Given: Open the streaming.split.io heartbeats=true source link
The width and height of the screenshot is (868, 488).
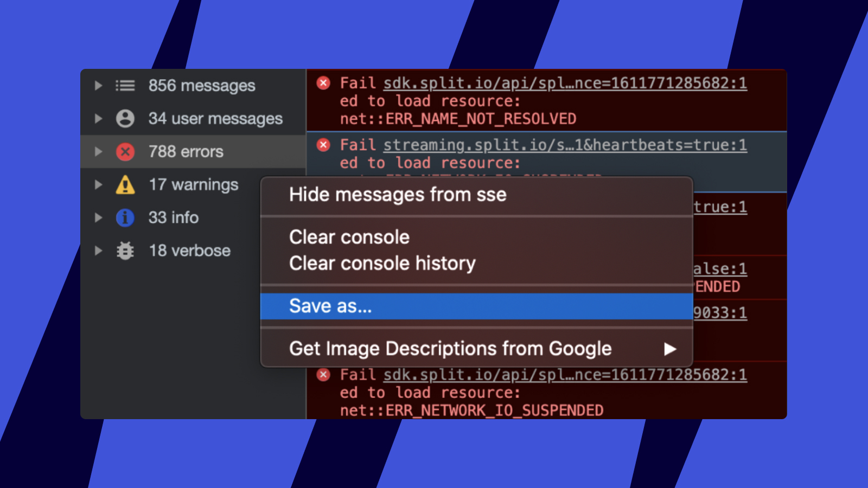Looking at the screenshot, I should click(x=565, y=145).
